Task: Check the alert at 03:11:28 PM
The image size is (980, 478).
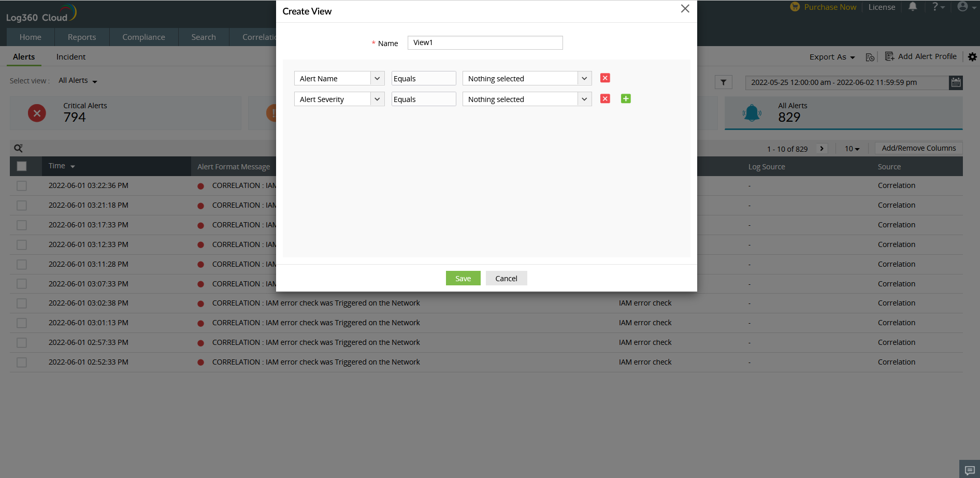Action: click(x=22, y=265)
